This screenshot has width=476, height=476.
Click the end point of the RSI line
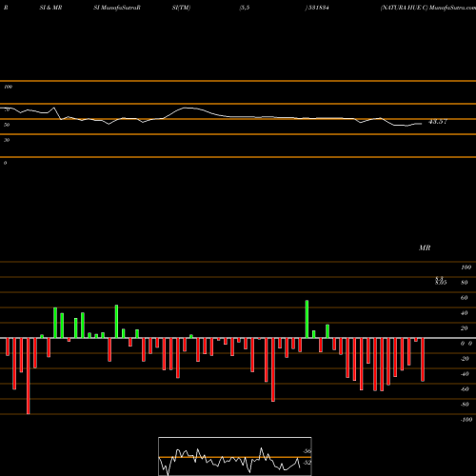pos(422,124)
